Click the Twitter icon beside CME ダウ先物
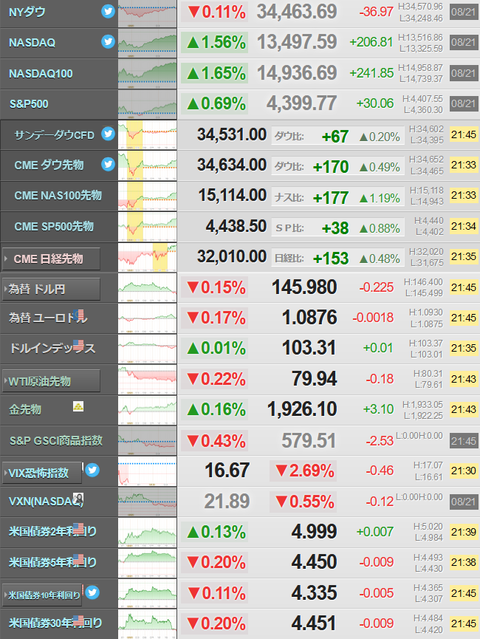480x639 pixels. [108, 164]
